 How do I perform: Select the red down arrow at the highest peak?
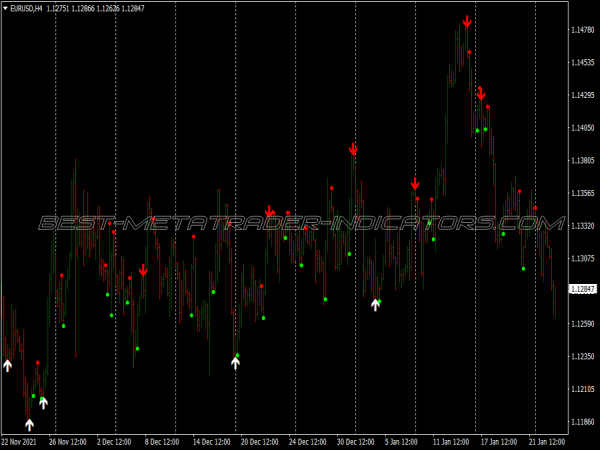pos(467,21)
